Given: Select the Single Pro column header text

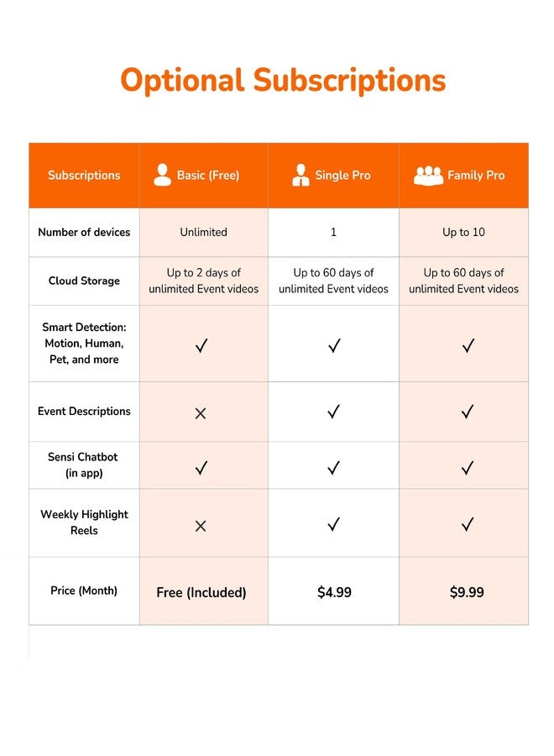Looking at the screenshot, I should pyautogui.click(x=342, y=175).
